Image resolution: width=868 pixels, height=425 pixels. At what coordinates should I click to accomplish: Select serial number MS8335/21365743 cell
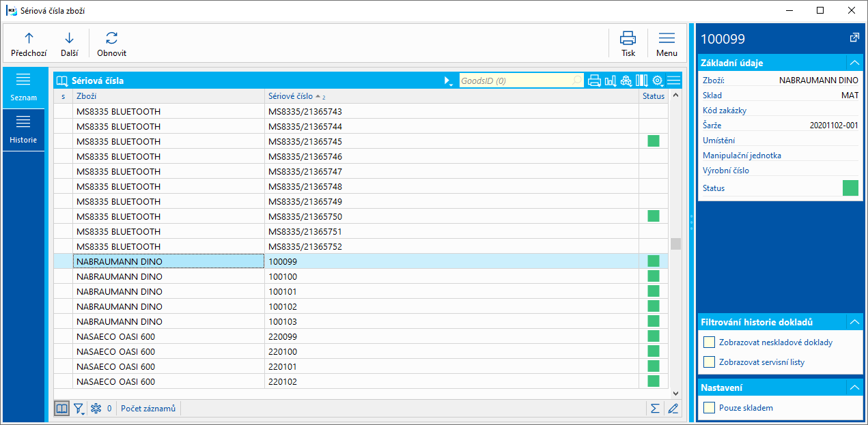click(451, 111)
